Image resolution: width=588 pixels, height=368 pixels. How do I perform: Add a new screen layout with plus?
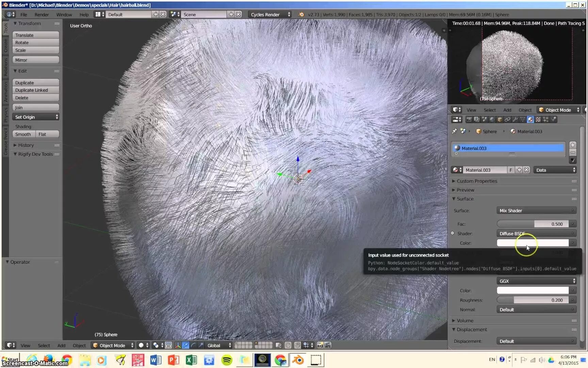point(156,14)
